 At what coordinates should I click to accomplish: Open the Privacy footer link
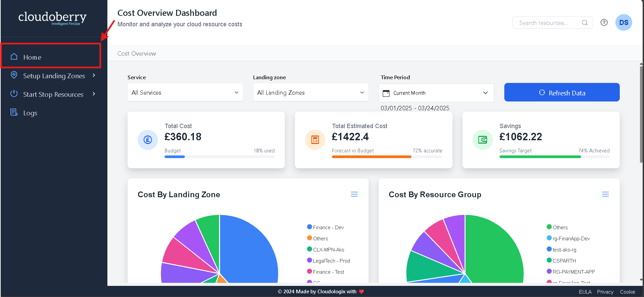pyautogui.click(x=605, y=292)
